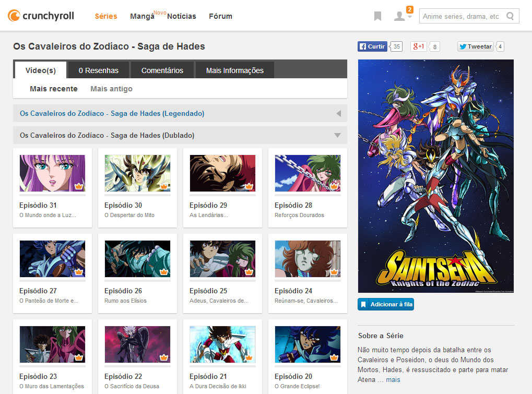Image resolution: width=532 pixels, height=394 pixels.
Task: Switch to the Comentários tab
Action: tap(162, 70)
